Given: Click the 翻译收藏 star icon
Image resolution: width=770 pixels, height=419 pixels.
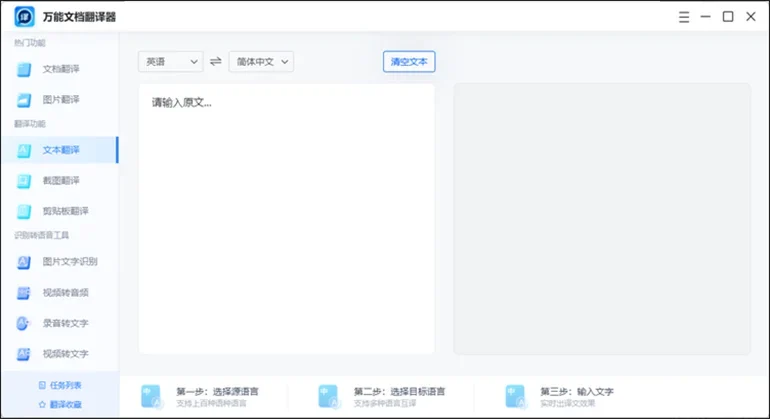Looking at the screenshot, I should [42, 404].
